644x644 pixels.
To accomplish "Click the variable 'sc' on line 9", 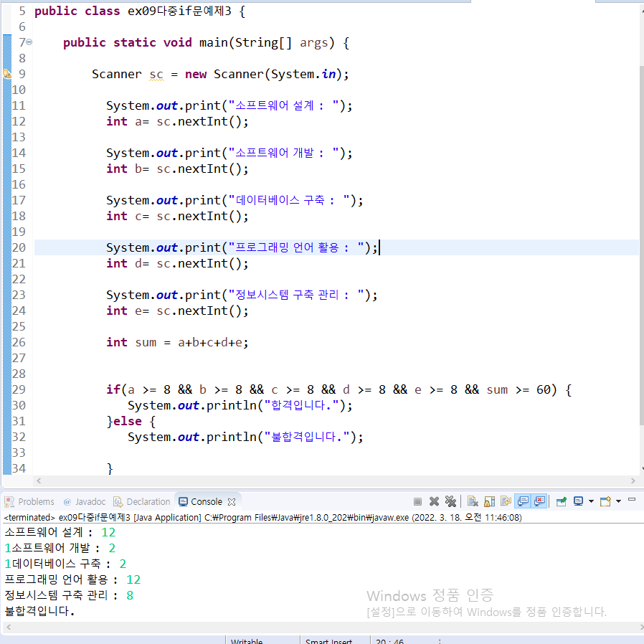I will point(156,75).
